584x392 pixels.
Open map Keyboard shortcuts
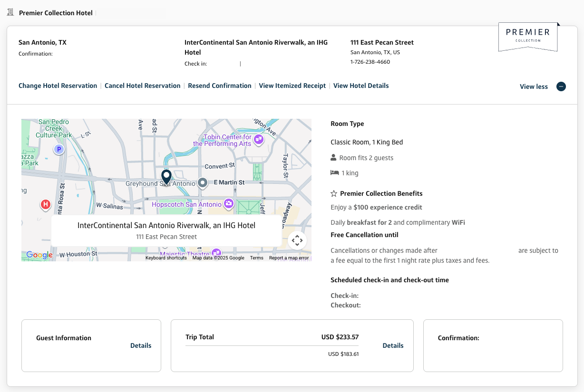coord(166,258)
